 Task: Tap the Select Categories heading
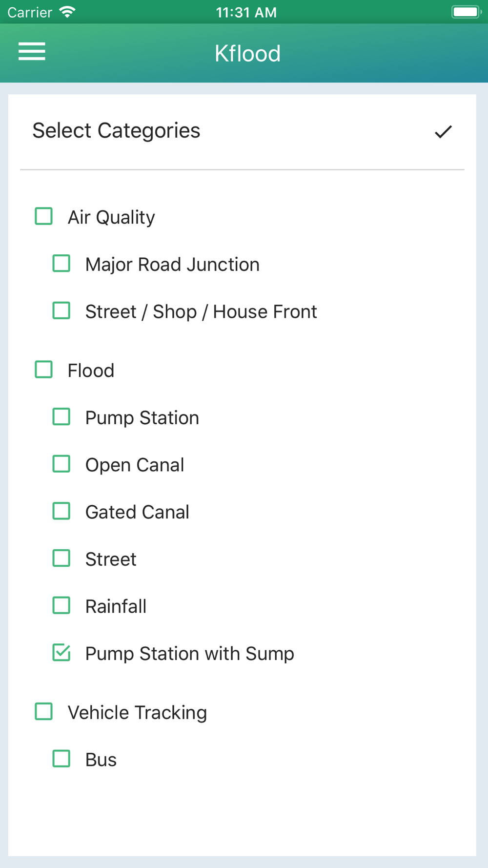[x=116, y=131]
